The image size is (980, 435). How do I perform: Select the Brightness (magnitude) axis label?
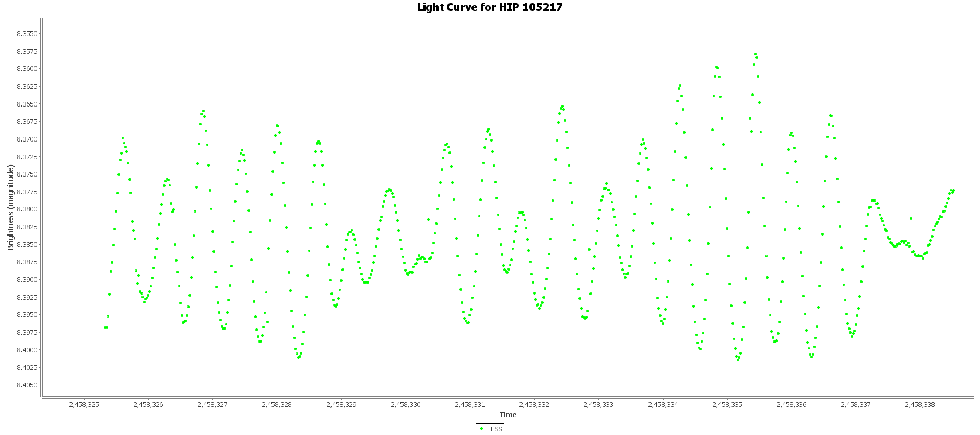pos(10,208)
